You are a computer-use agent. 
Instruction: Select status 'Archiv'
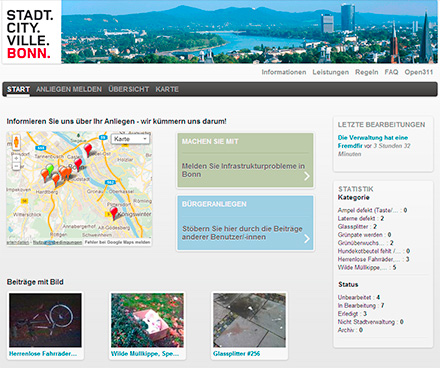pos(346,330)
